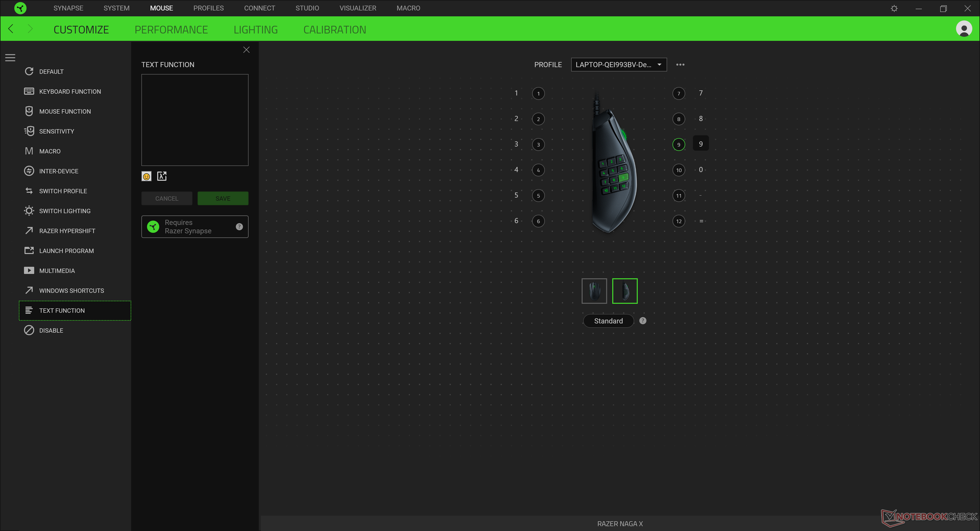Screen dimensions: 980x531
Task: Open PROFILES top menu
Action: [208, 8]
